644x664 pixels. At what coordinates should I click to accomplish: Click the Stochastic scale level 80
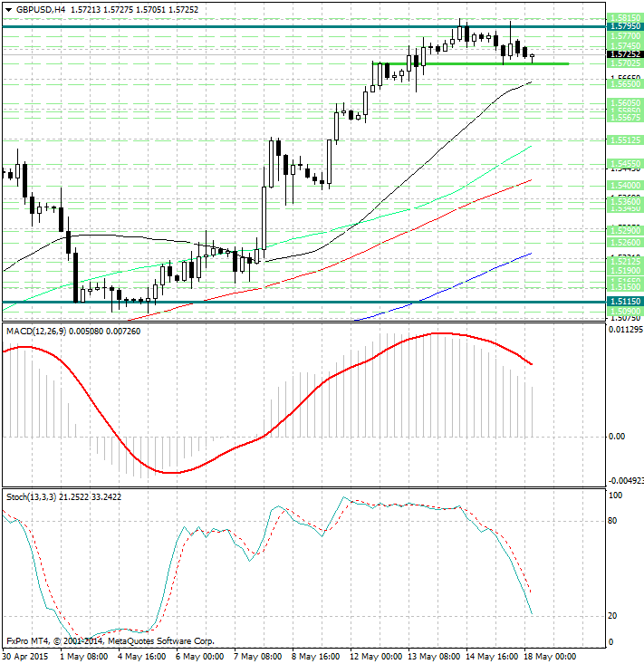(612, 521)
